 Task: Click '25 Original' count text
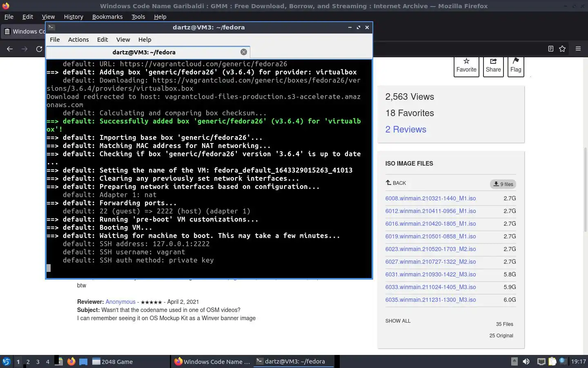click(x=501, y=336)
